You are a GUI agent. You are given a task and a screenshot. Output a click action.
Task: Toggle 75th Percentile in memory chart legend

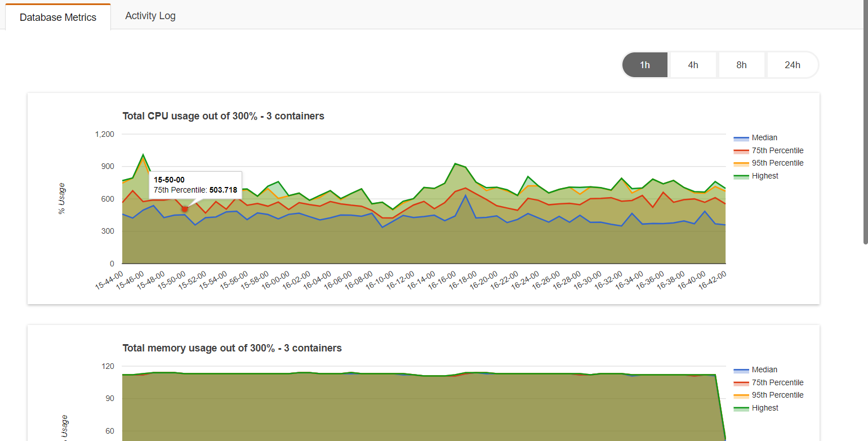[x=768, y=382]
